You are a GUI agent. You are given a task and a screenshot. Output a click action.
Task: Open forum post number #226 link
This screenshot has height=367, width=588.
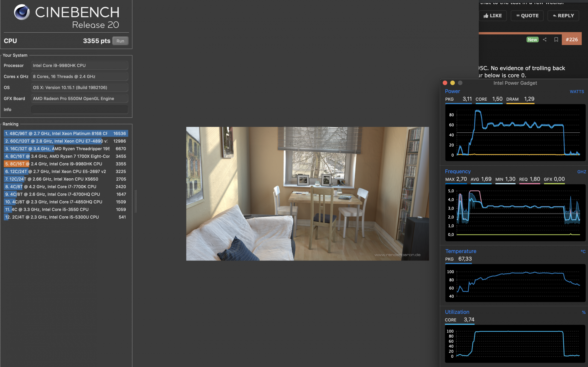click(x=572, y=39)
